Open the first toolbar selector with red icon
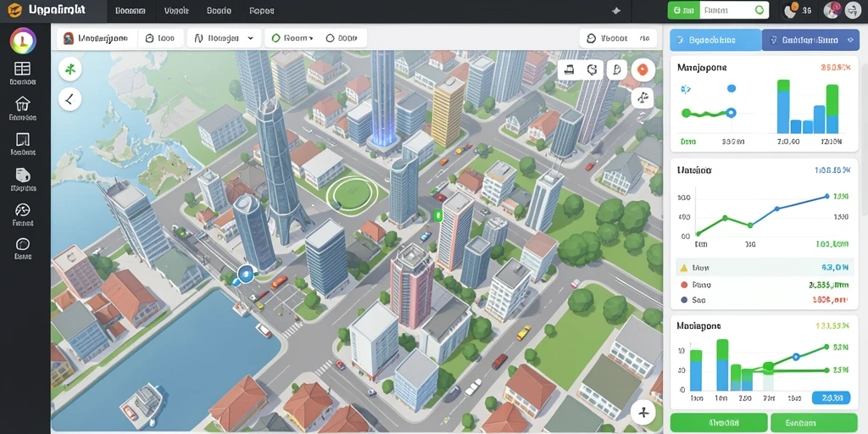Viewport: 868px width, 434px height. [97, 39]
